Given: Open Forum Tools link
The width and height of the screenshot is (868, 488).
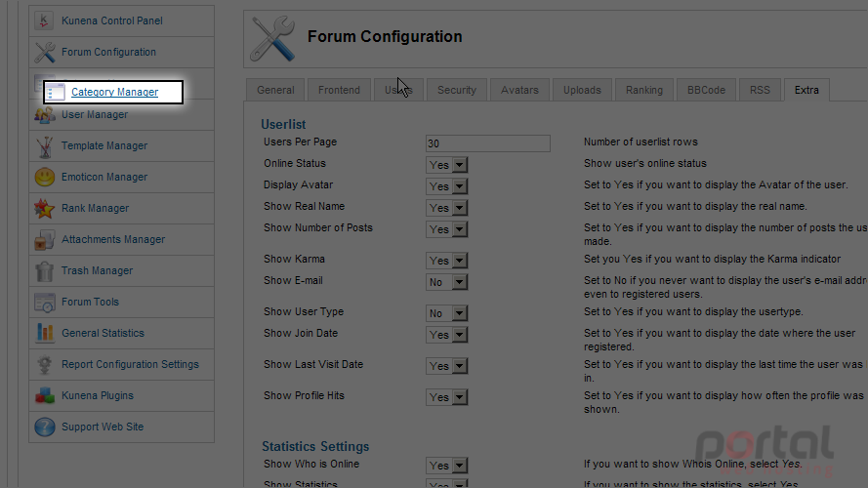Looking at the screenshot, I should tap(90, 302).
